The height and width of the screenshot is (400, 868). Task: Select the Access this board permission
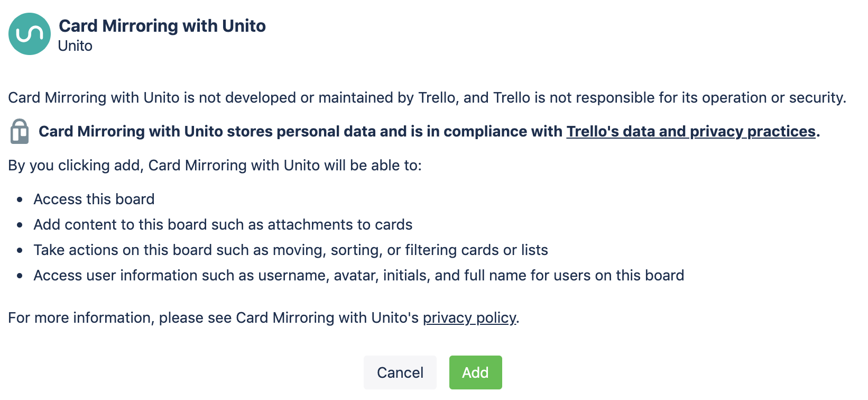click(94, 199)
